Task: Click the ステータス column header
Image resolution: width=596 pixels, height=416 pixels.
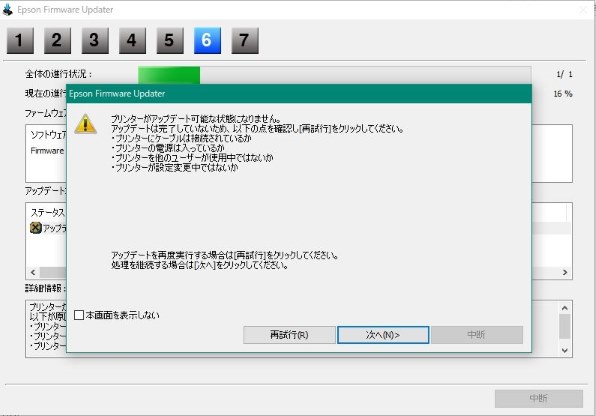Action: 48,213
